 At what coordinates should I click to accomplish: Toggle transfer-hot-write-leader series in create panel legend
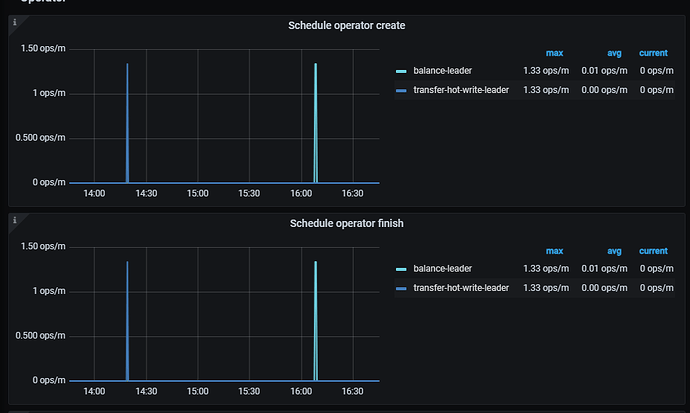[x=460, y=90]
